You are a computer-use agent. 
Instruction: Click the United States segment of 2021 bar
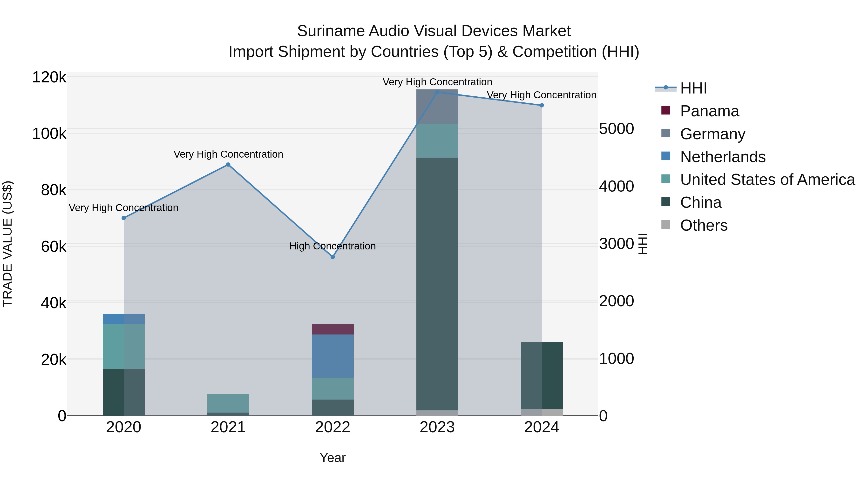(x=228, y=403)
